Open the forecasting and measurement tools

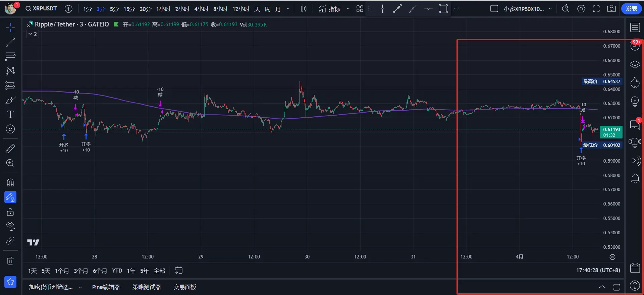click(x=10, y=86)
